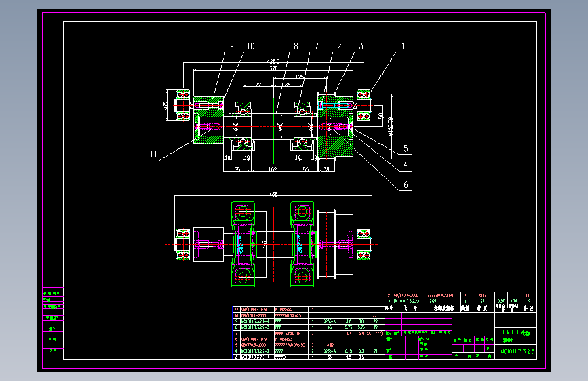
Task: Click part balloon number 1
Action: click(403, 46)
